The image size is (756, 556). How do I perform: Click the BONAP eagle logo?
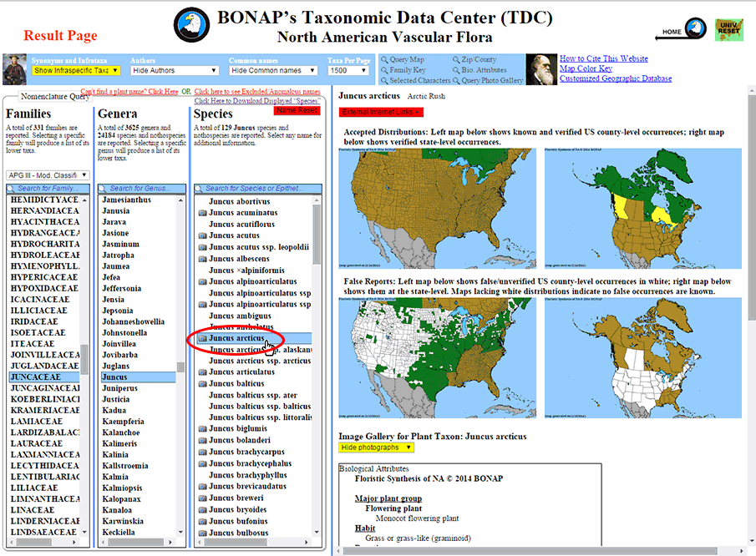192,25
